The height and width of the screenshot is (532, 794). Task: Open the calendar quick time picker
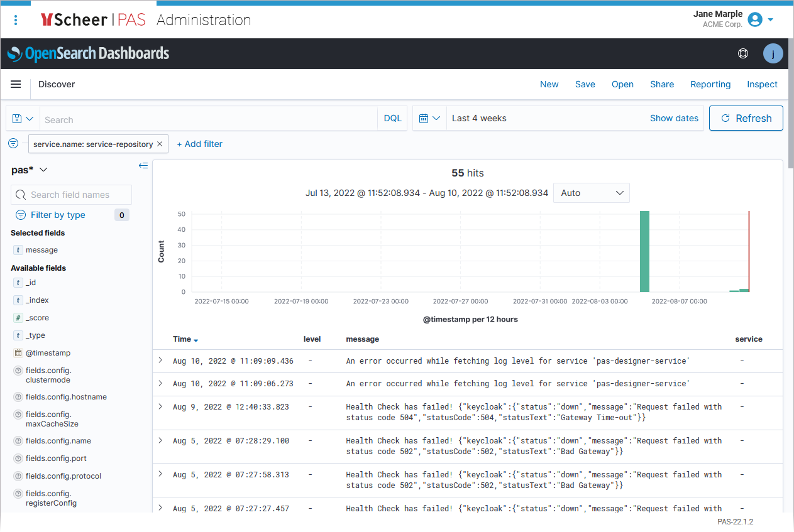[x=429, y=118]
